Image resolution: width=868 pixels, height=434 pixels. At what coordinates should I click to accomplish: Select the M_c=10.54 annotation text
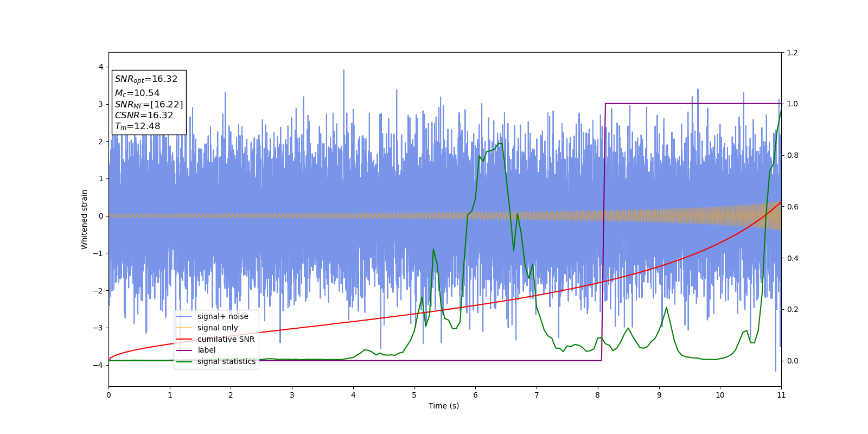(x=137, y=93)
